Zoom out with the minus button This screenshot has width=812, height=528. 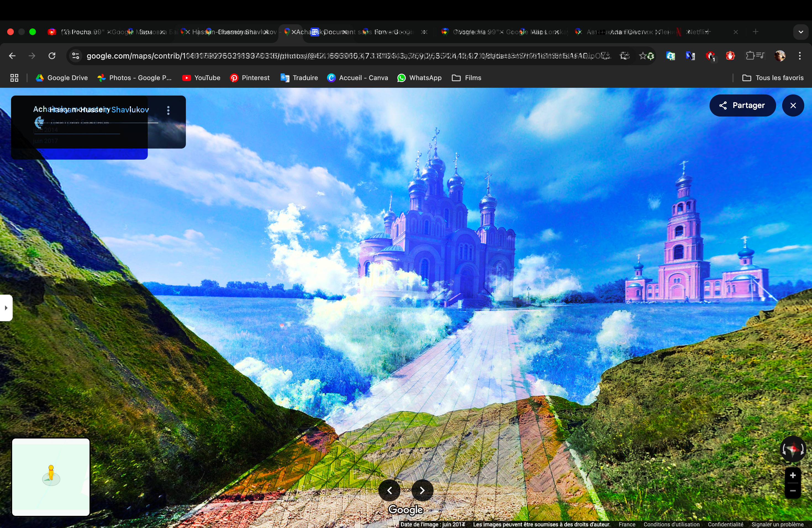coord(793,491)
